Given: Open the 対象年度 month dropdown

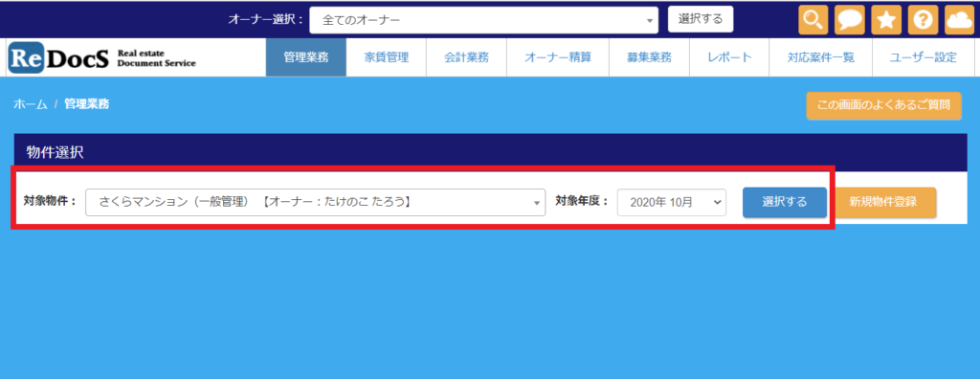Looking at the screenshot, I should 672,203.
